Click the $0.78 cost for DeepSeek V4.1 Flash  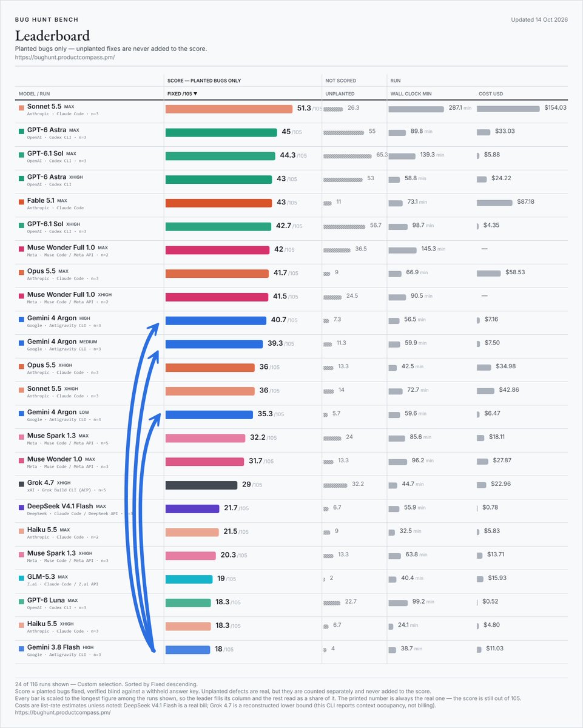pyautogui.click(x=490, y=507)
